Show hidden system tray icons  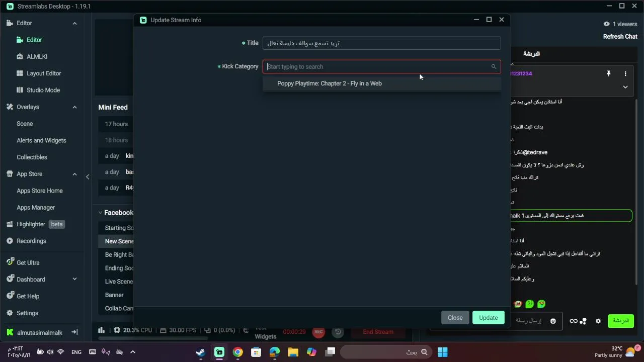pos(133,352)
